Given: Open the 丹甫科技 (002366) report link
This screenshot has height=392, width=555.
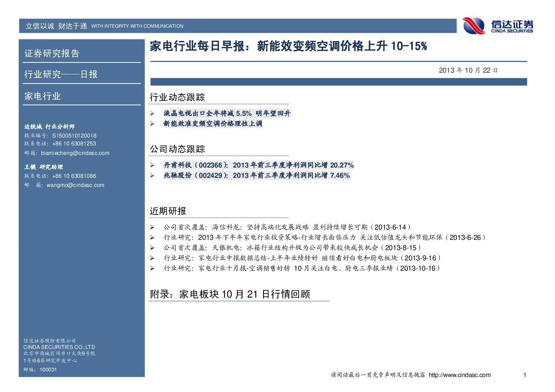Looking at the screenshot, I should (259, 165).
